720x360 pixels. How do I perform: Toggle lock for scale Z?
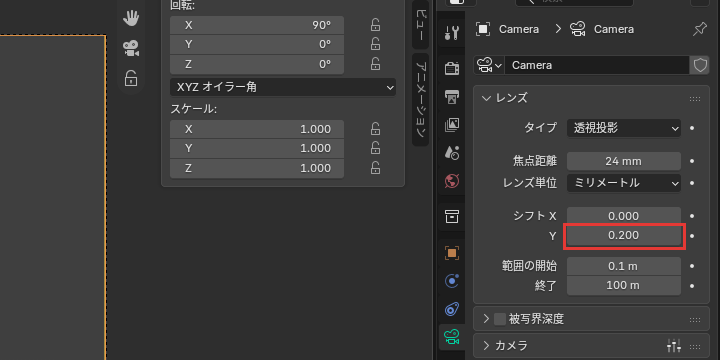[375, 168]
